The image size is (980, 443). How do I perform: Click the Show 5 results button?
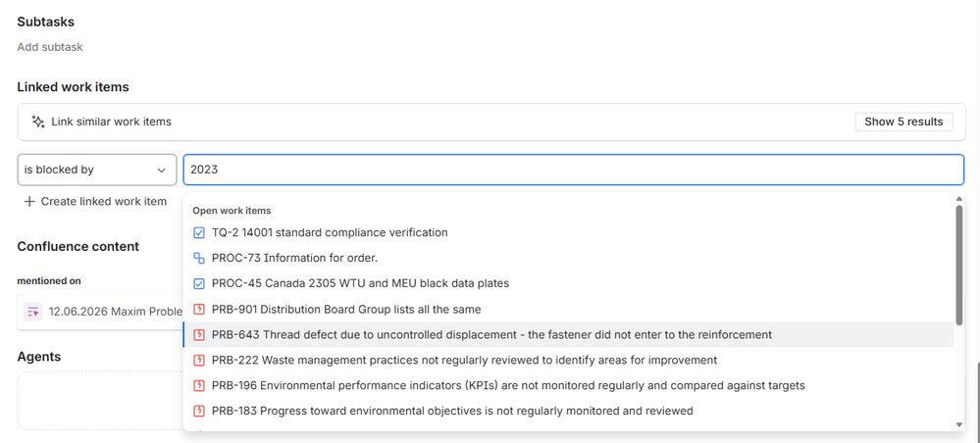pos(903,122)
